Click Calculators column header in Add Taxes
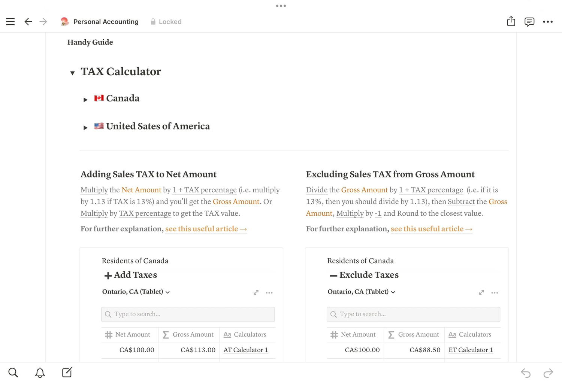 point(247,334)
